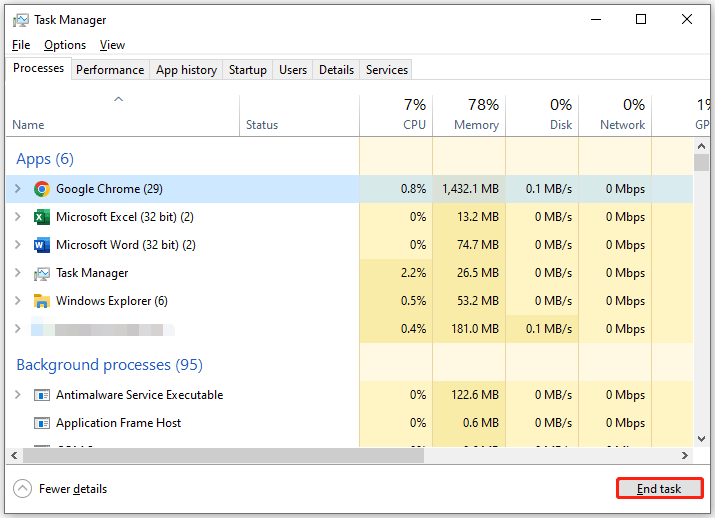The height and width of the screenshot is (518, 715).
Task: Click the vertical scrollbar thumb
Action: [x=701, y=162]
